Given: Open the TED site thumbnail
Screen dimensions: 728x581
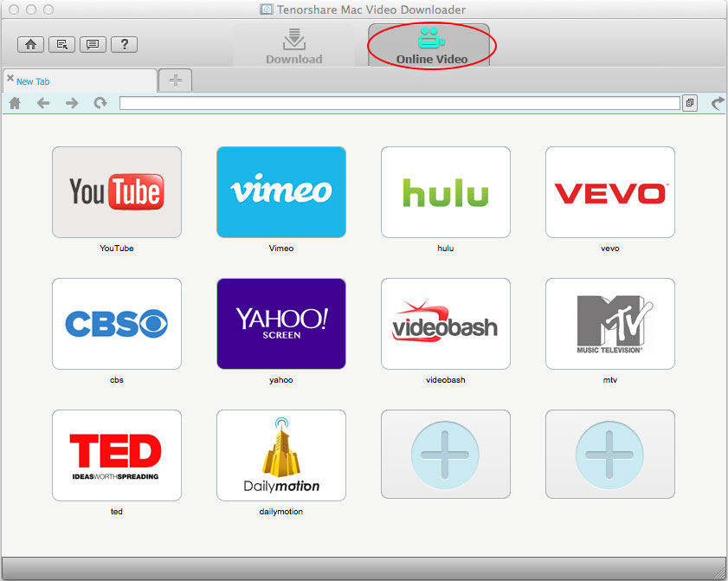Looking at the screenshot, I should (x=117, y=455).
